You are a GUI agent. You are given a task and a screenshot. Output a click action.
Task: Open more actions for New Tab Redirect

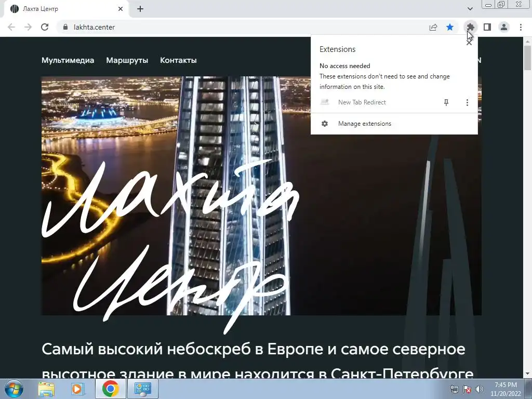tap(467, 102)
